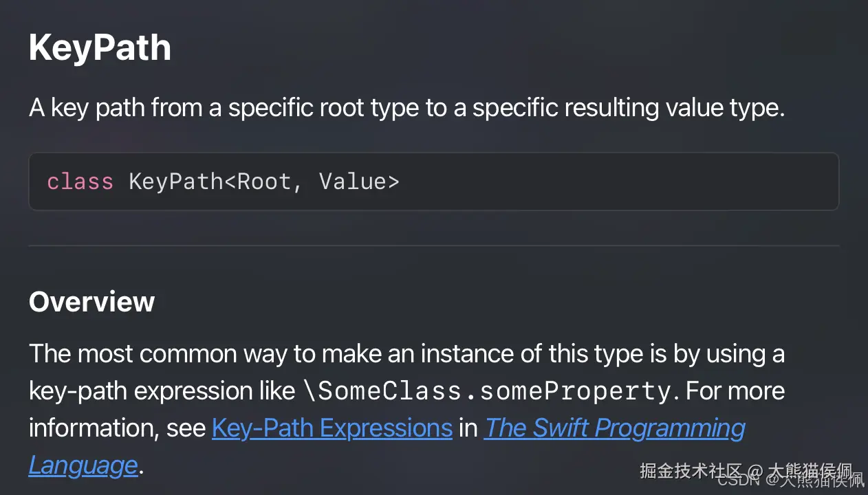This screenshot has height=495, width=868.
Task: Click the 掘金技术社区 watermark text
Action: pyautogui.click(x=691, y=470)
